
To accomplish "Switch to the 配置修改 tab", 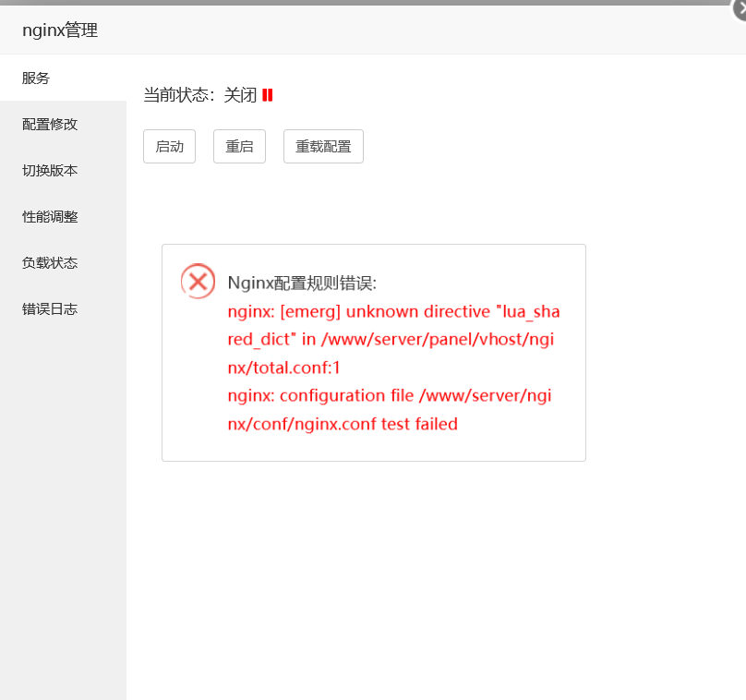I will pos(64,124).
